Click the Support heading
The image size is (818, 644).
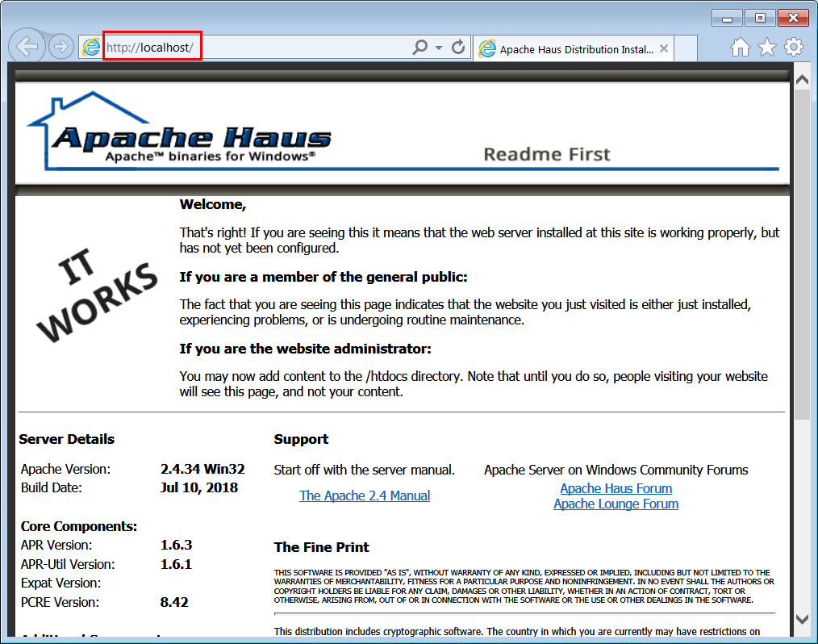pos(301,440)
